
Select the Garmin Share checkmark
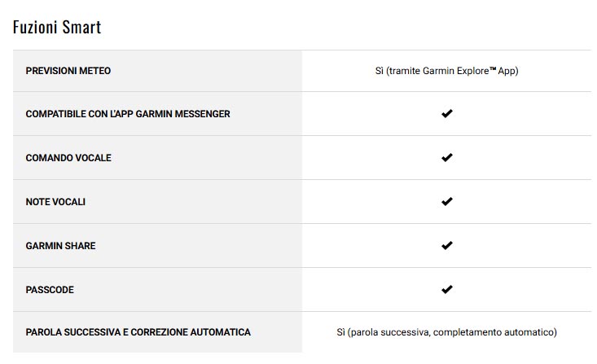[446, 245]
